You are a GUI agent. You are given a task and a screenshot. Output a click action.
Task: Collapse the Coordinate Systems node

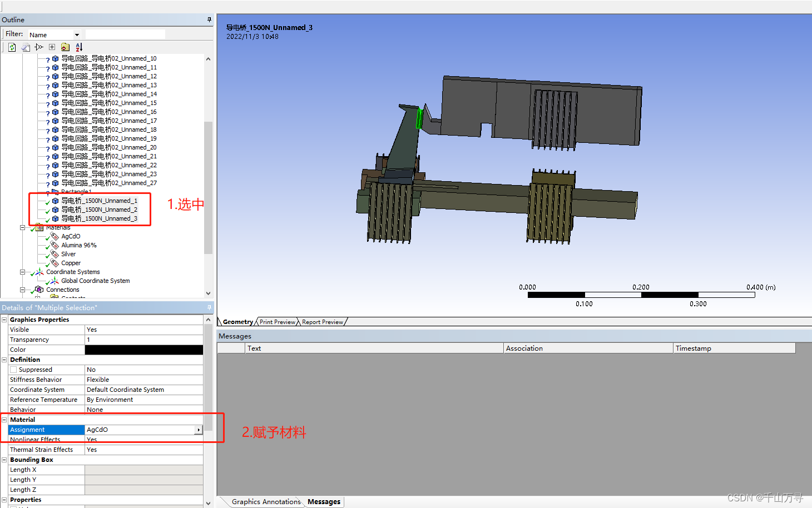pyautogui.click(x=22, y=272)
